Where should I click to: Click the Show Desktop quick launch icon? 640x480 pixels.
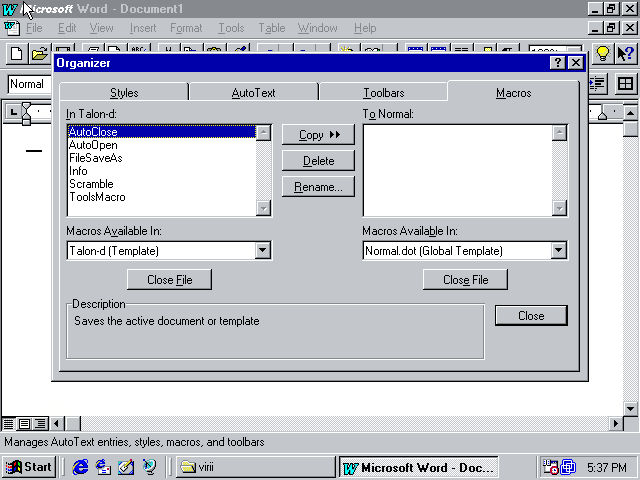(126, 467)
